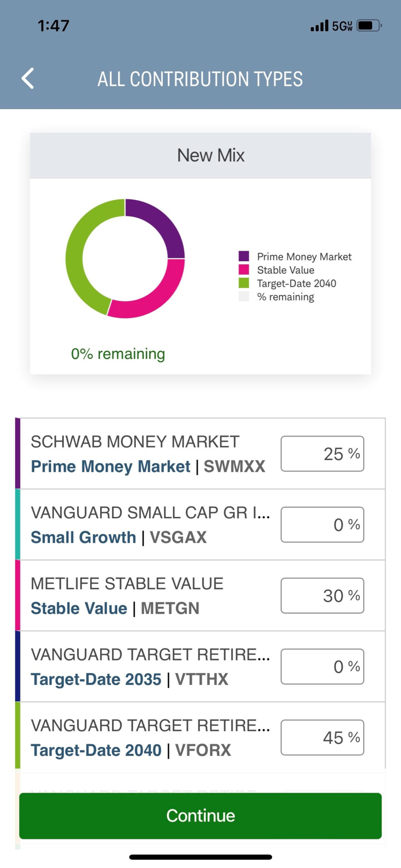Open the Prime Money Market fund link
Image resolution: width=401 pixels, height=868 pixels.
click(x=111, y=467)
